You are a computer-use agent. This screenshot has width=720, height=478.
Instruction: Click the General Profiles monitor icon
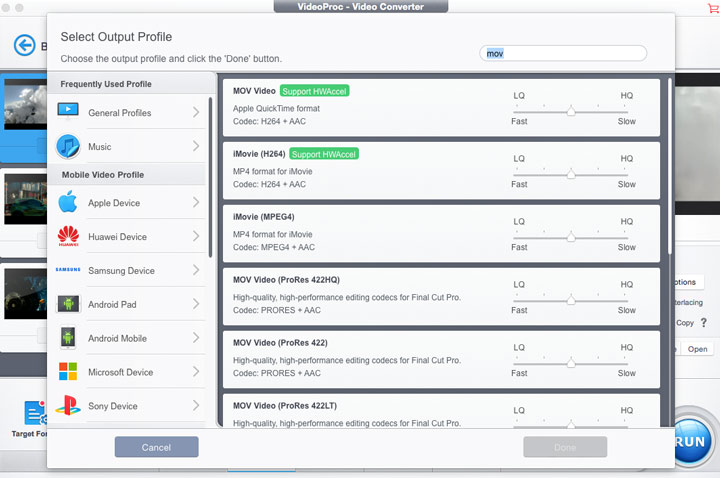[x=68, y=112]
